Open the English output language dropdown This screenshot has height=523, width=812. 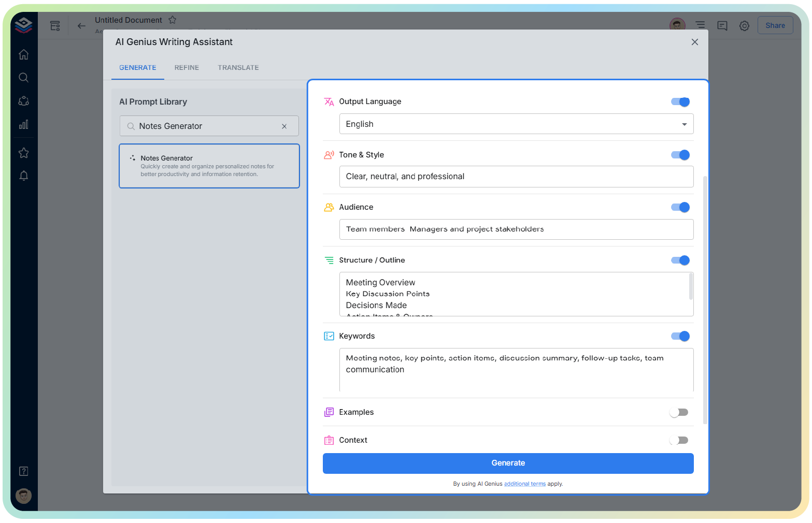[684, 124]
